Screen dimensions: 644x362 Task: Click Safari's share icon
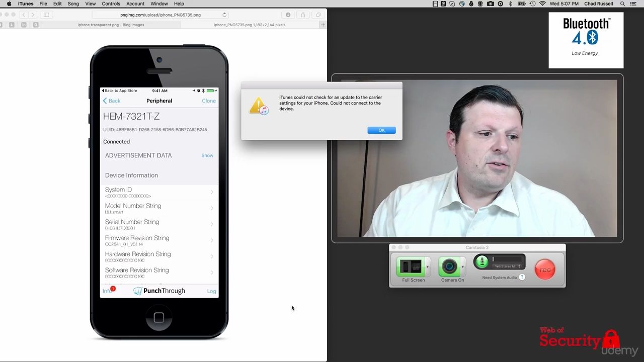pos(303,15)
